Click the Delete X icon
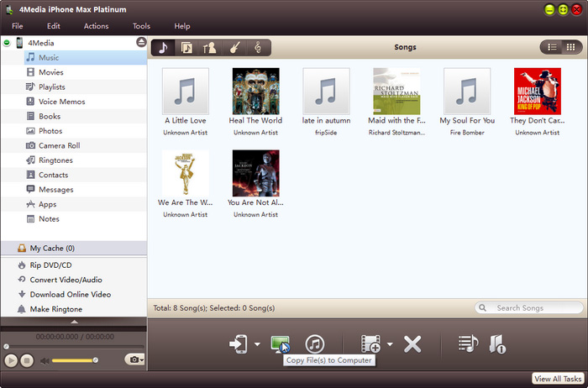Image resolution: width=588 pixels, height=388 pixels. pos(412,343)
